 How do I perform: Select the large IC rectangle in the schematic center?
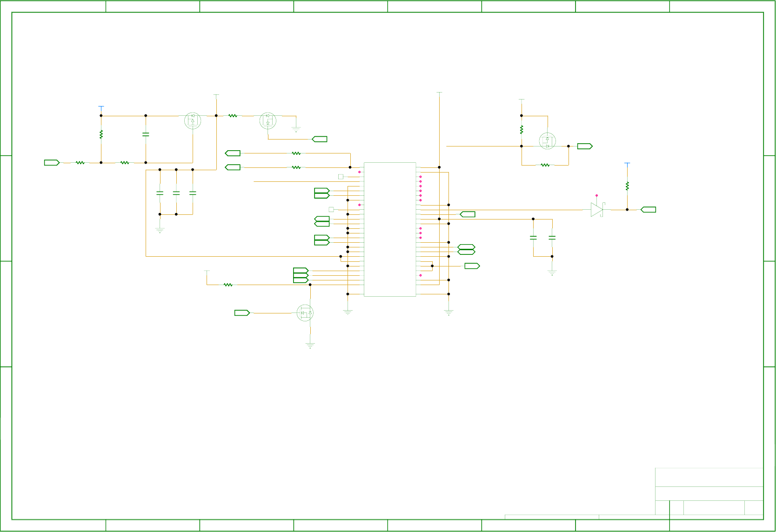coord(390,229)
